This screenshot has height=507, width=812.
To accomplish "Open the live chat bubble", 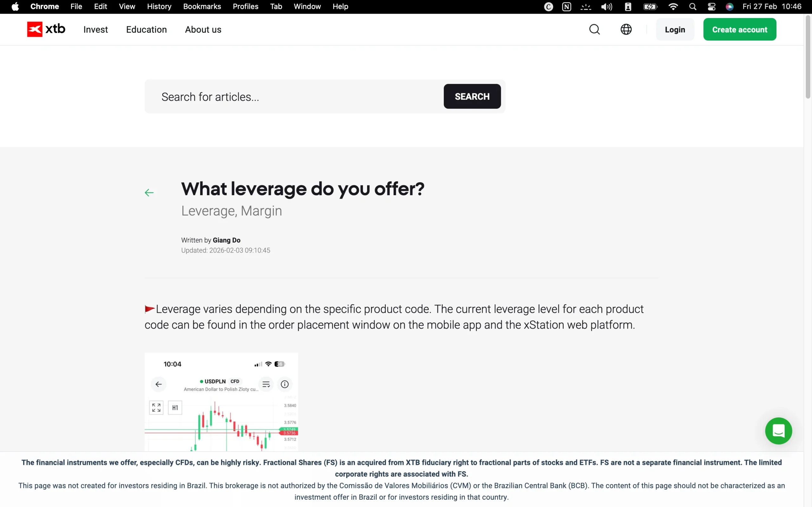I will [x=778, y=431].
